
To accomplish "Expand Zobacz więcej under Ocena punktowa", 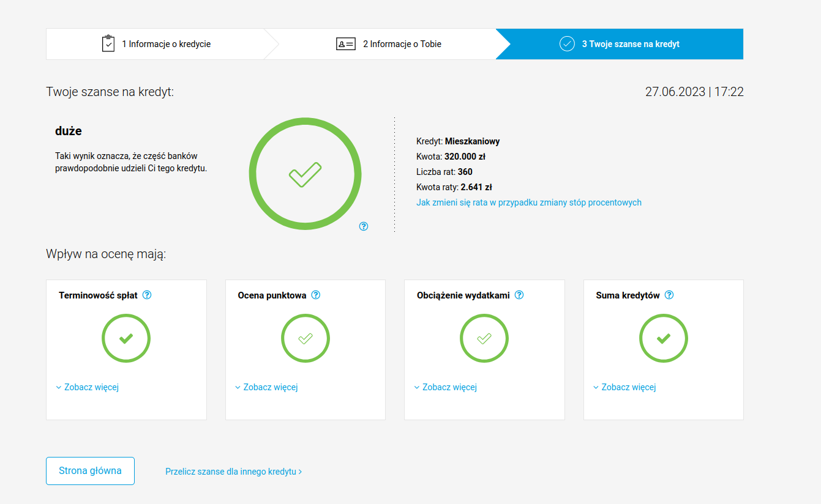I will click(x=270, y=387).
